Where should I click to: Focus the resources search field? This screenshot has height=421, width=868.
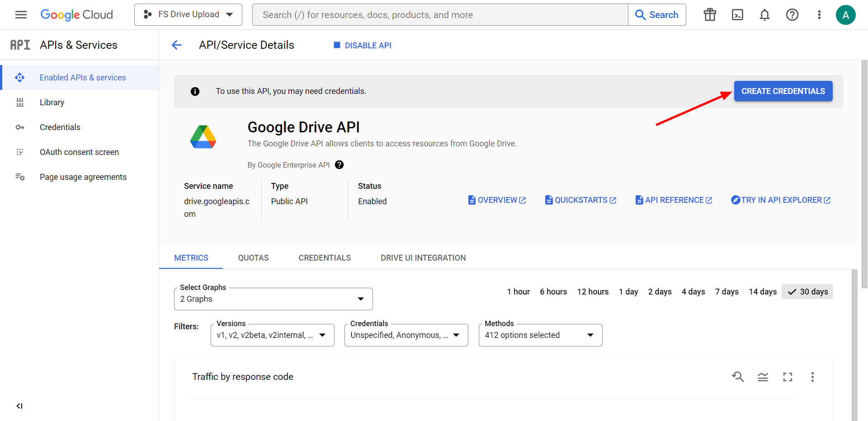tap(440, 15)
